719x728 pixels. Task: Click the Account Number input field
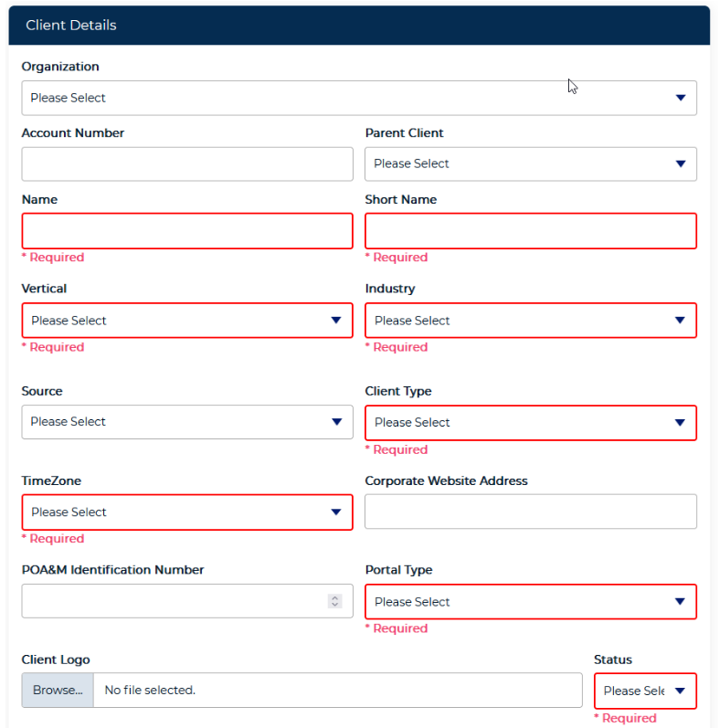tap(187, 164)
